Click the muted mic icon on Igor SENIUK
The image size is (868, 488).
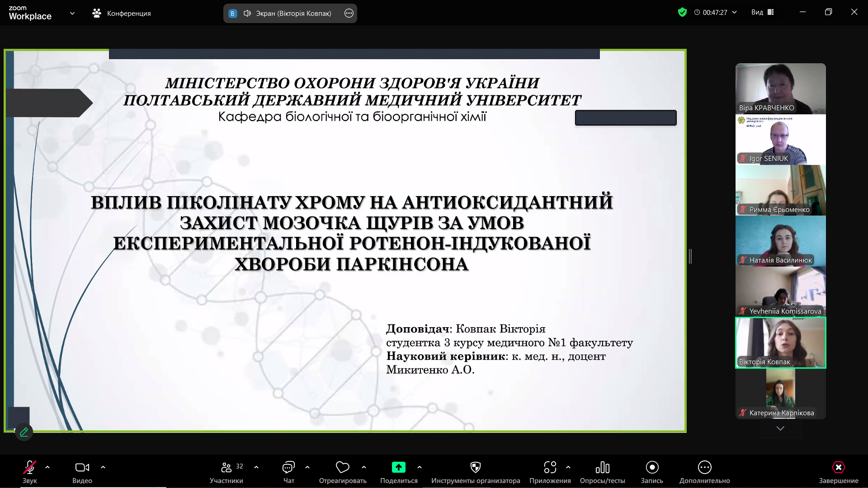743,158
